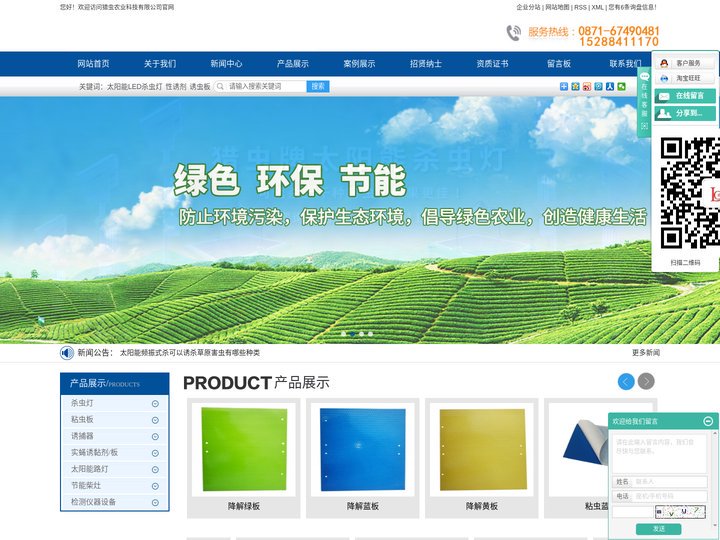Click the Tencent Weibo share icon
The height and width of the screenshot is (540, 720).
[598, 86]
